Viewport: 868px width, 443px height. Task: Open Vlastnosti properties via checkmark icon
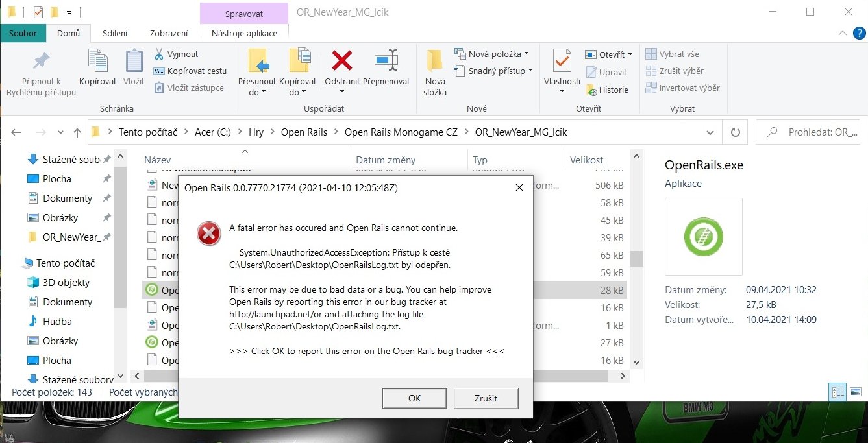point(562,61)
